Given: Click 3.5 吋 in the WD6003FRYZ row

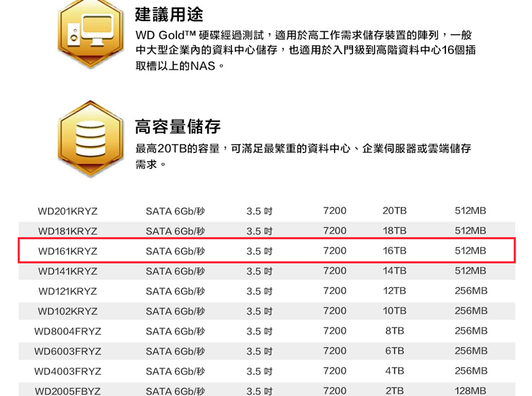Looking at the screenshot, I should 260,351.
